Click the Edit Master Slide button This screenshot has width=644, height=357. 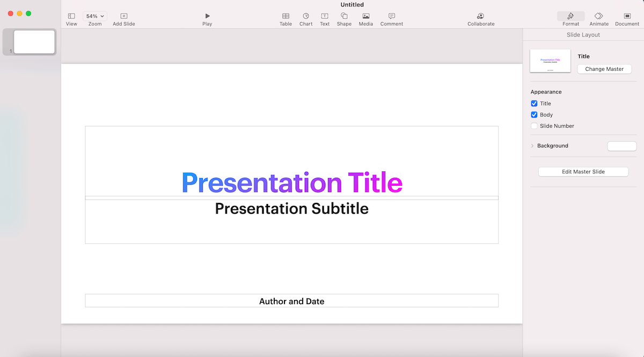coord(583,172)
